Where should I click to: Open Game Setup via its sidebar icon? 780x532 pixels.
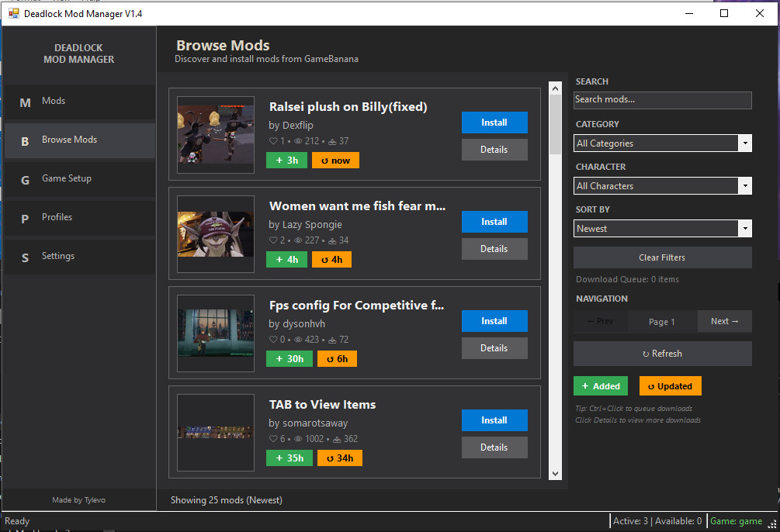click(x=24, y=178)
